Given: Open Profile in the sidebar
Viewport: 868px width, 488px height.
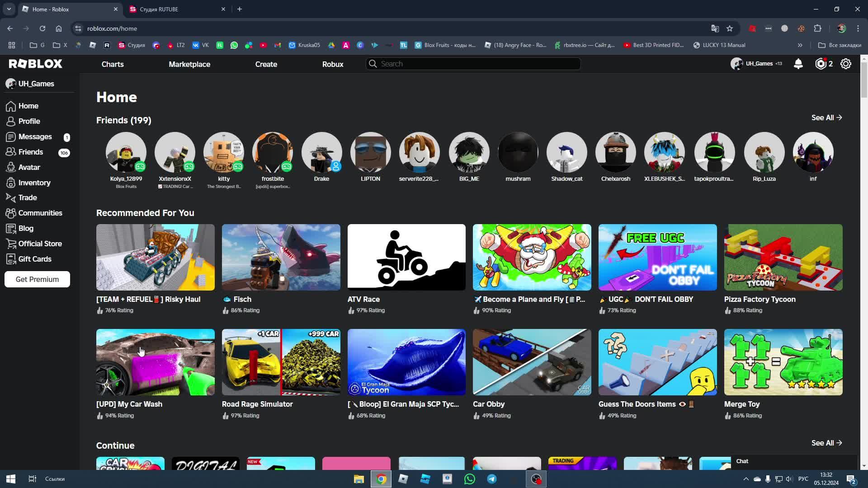Looking at the screenshot, I should 24,121.
